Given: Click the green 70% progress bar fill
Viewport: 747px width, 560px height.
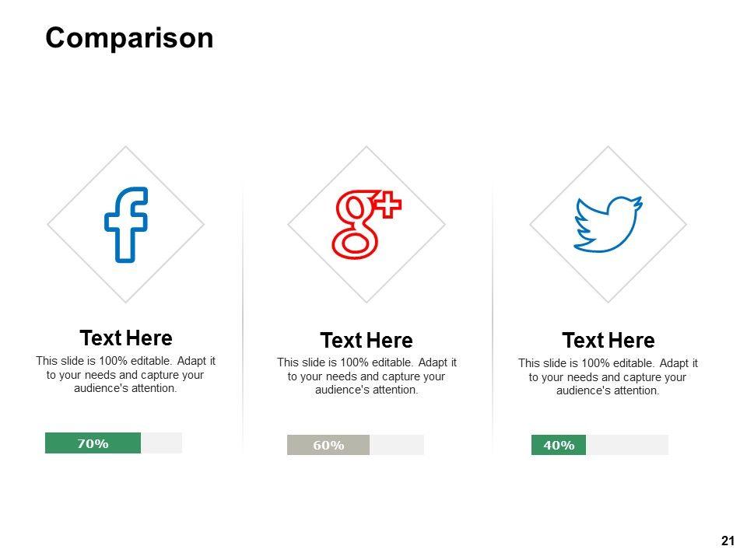Looking at the screenshot, I should [x=93, y=443].
